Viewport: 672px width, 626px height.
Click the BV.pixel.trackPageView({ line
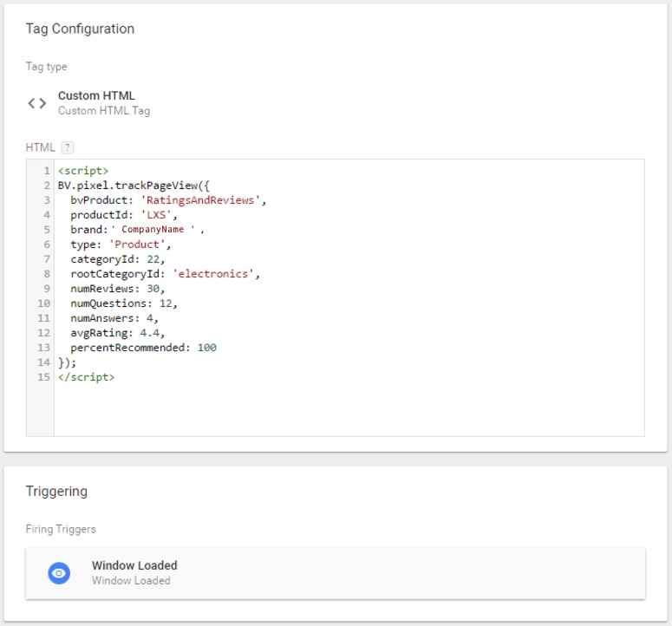coord(134,186)
